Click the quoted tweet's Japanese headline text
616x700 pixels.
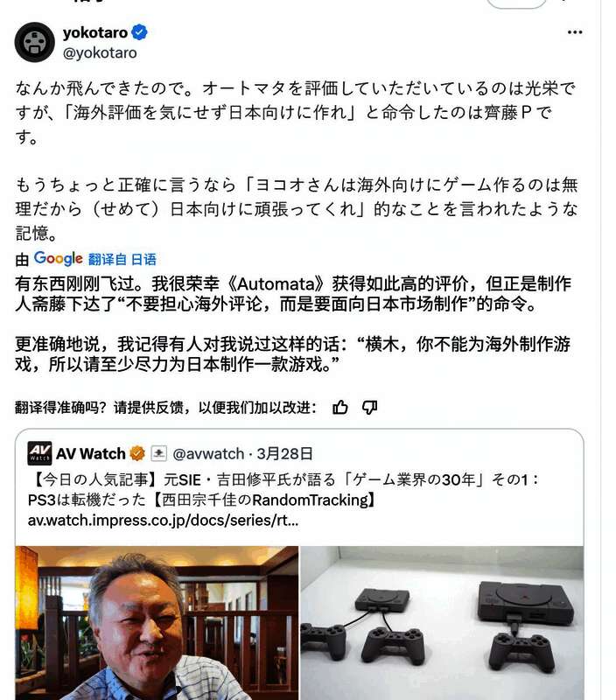point(284,490)
